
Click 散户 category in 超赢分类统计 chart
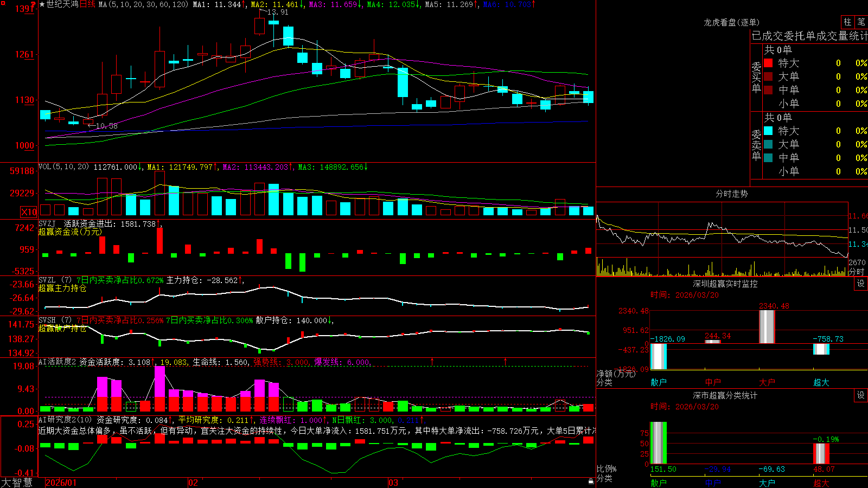(659, 483)
